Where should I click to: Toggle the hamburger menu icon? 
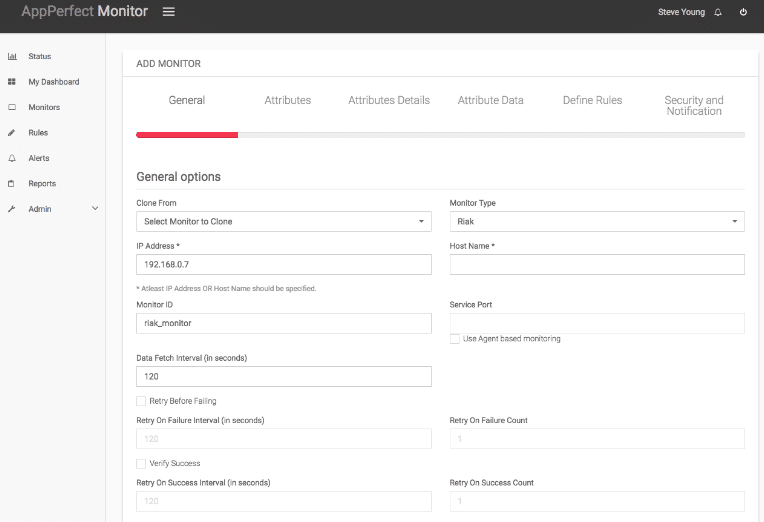click(x=169, y=12)
